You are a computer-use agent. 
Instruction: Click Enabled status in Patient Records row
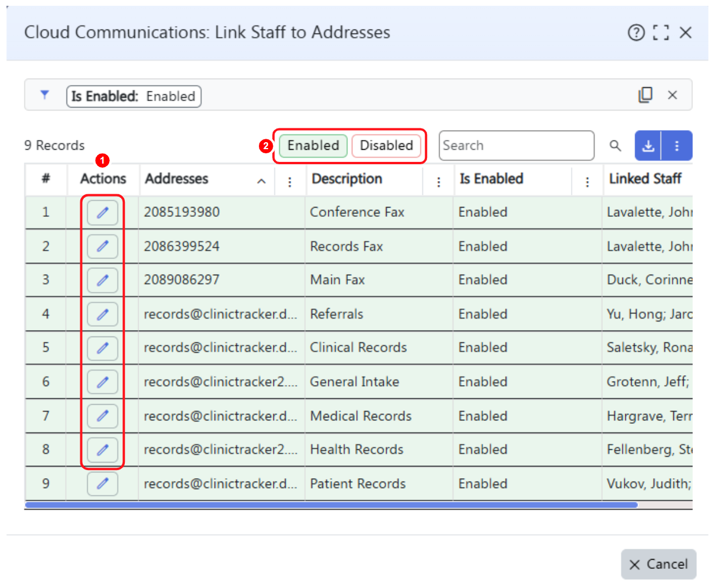pos(483,483)
